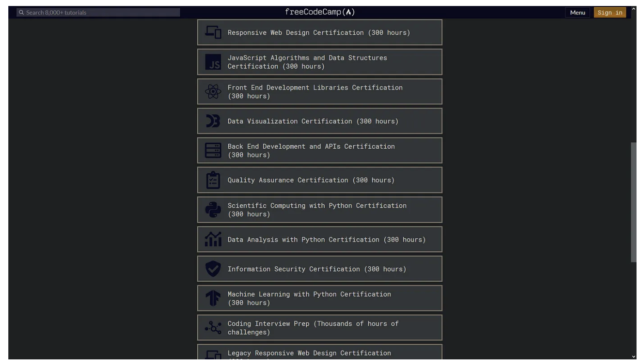
Task: Open Legacy Responsive Web Design Certification
Action: 320,352
